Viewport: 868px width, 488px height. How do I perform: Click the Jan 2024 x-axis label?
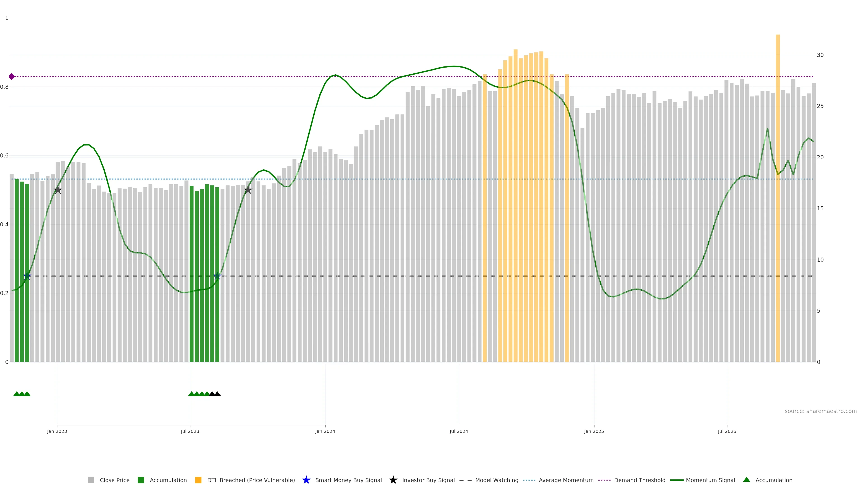pyautogui.click(x=325, y=431)
